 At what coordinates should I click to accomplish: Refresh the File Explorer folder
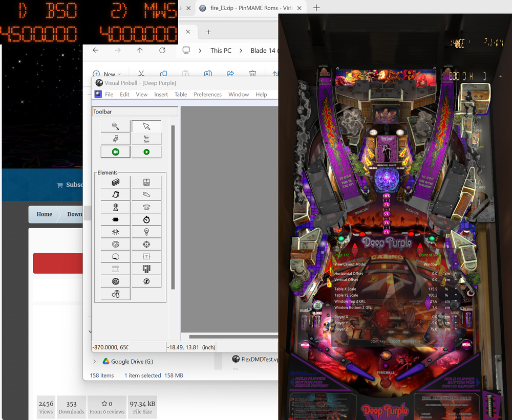click(162, 50)
